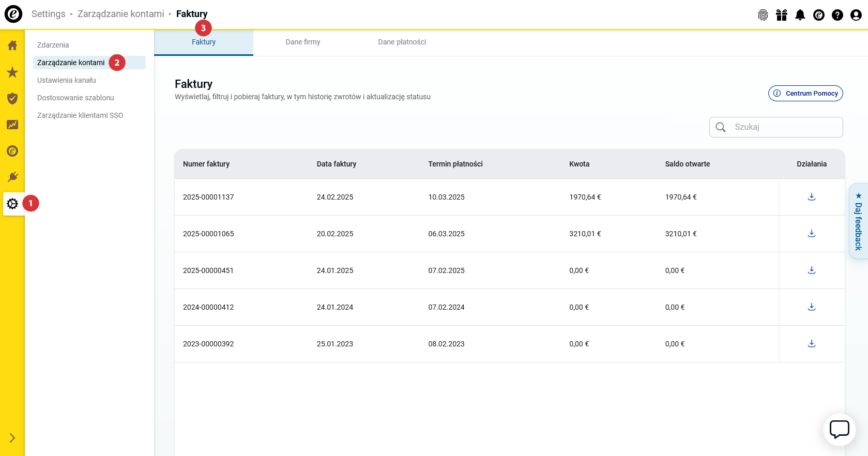Open the notifications bell

800,15
